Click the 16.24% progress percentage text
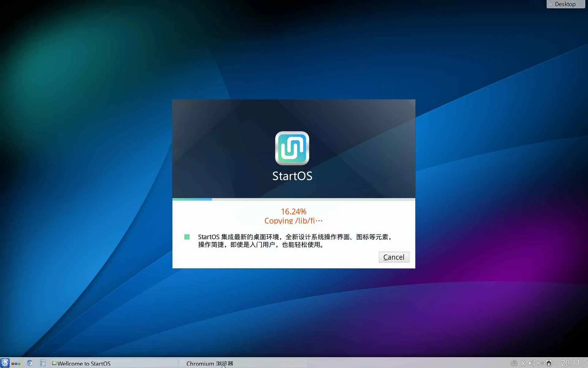Viewport: 588px width, 368px height. click(x=293, y=211)
